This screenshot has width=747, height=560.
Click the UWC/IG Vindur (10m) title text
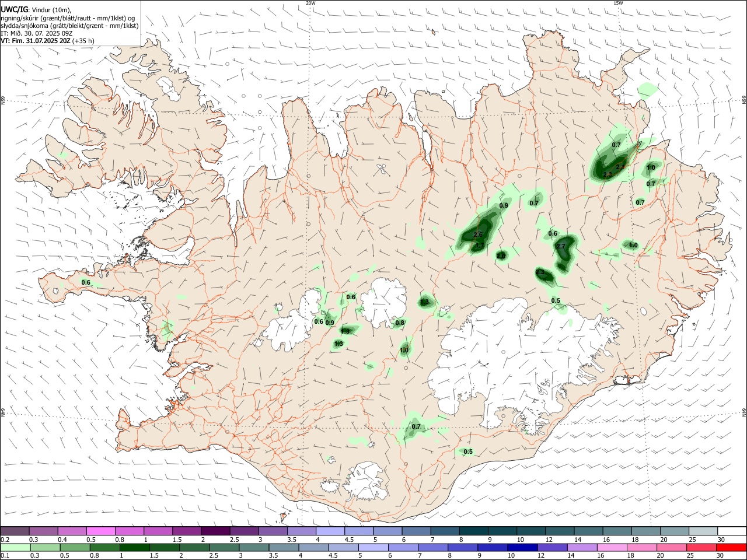pos(36,9)
